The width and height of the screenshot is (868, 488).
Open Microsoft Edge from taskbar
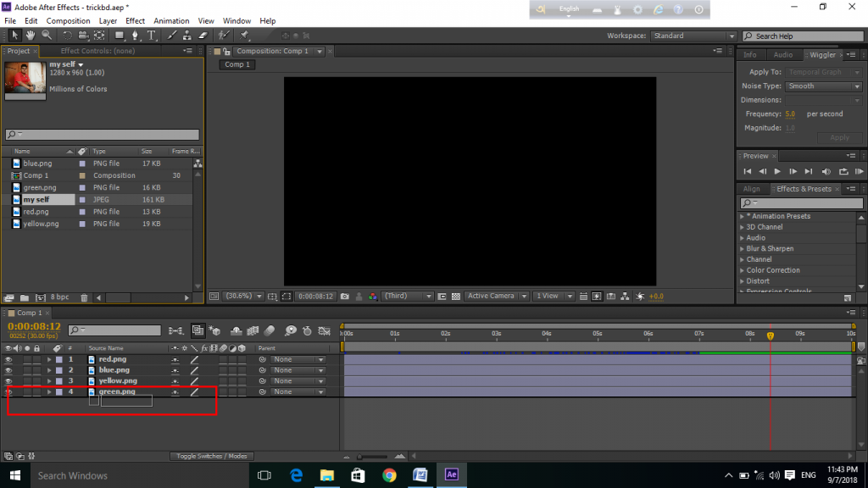tap(296, 475)
